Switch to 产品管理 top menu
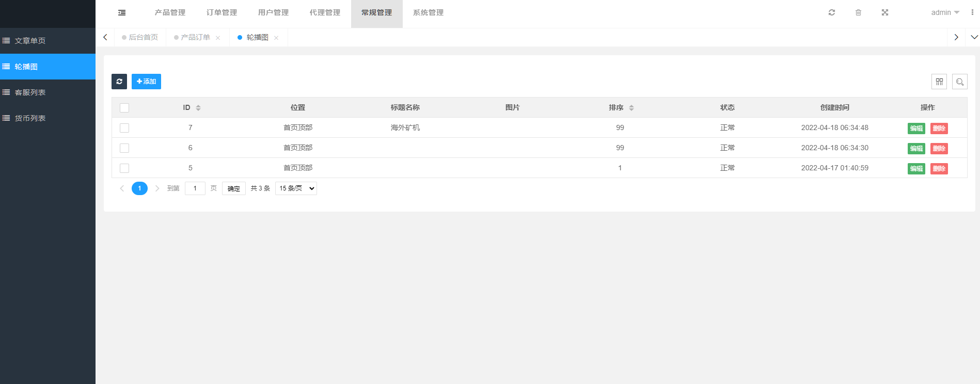The width and height of the screenshot is (980, 384). (x=170, y=13)
